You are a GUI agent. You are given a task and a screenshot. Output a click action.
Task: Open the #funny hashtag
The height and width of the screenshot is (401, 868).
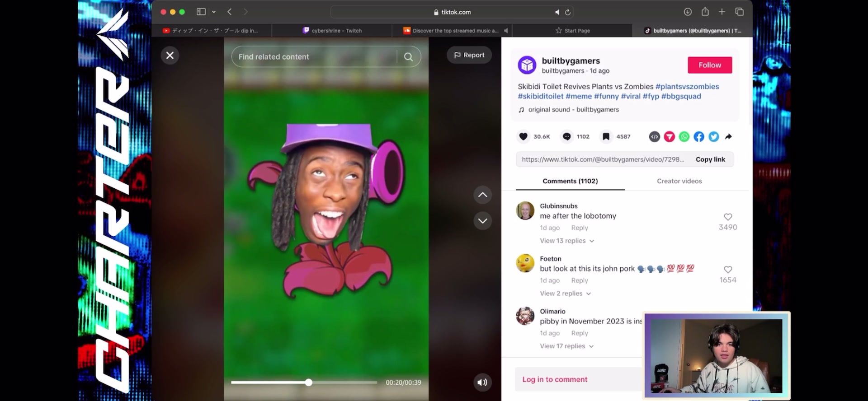[606, 96]
